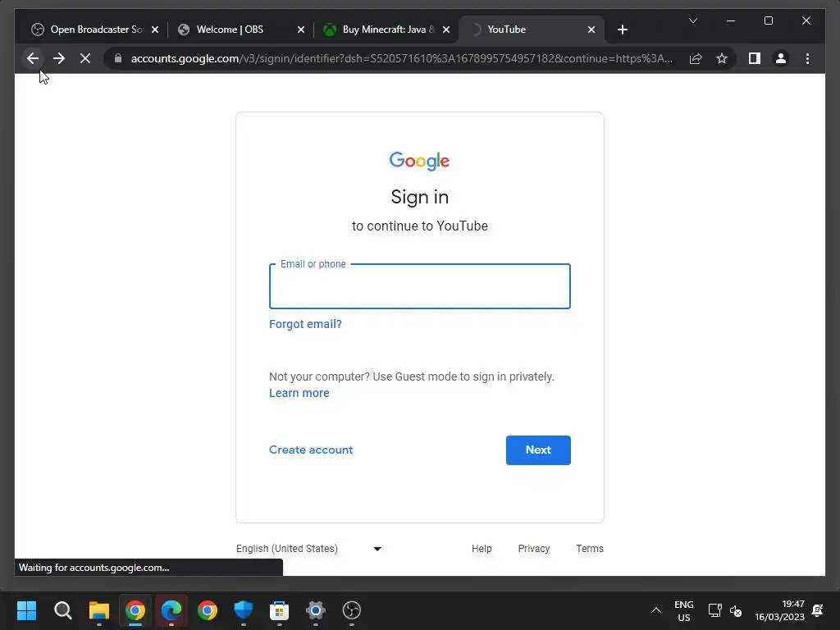Open a new browser tab
This screenshot has height=630, width=840.
pyautogui.click(x=622, y=30)
